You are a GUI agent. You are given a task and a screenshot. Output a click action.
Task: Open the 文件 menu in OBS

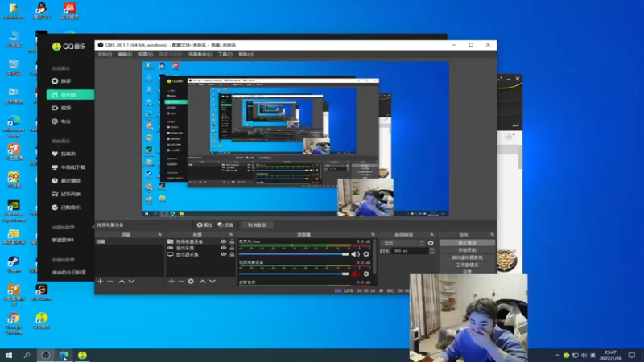pyautogui.click(x=105, y=54)
